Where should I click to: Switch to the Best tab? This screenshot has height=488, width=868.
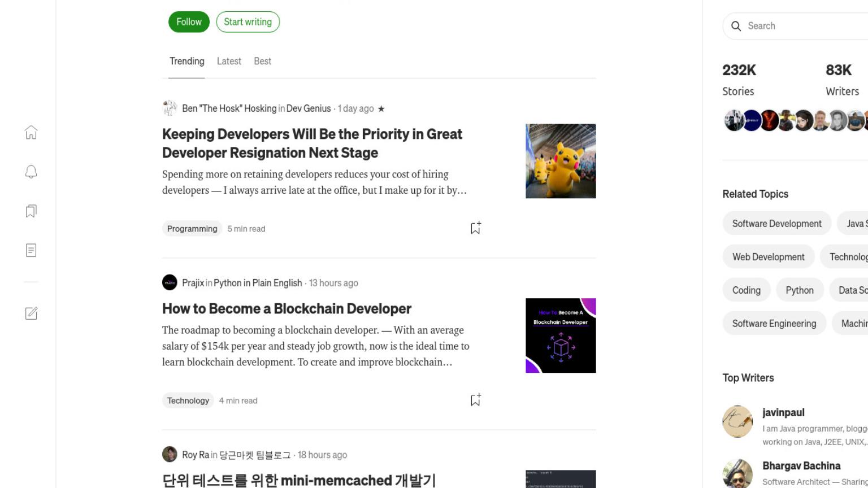pyautogui.click(x=262, y=61)
